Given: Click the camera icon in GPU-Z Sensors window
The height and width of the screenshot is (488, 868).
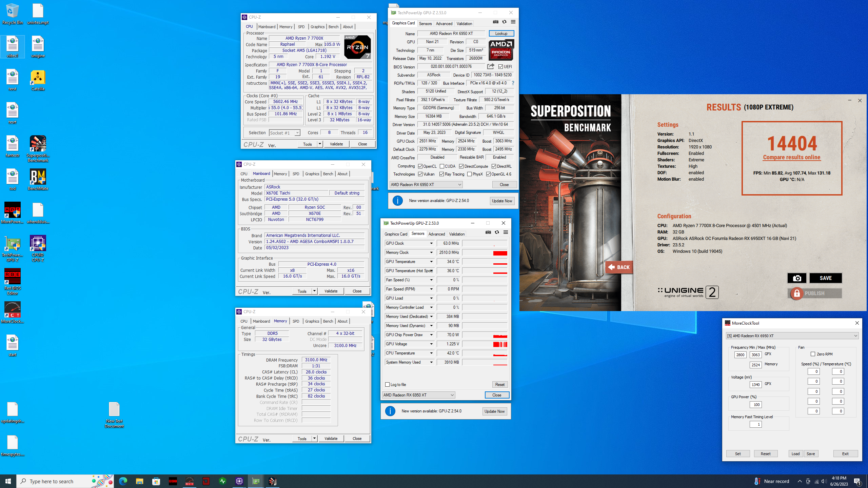Looking at the screenshot, I should 488,232.
